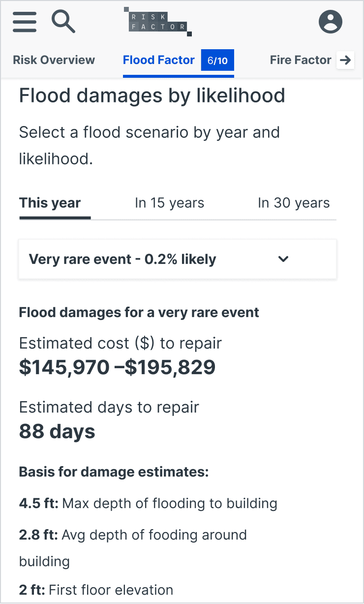Open the user account profile icon
Screen dimensions: 364x604
tap(331, 22)
